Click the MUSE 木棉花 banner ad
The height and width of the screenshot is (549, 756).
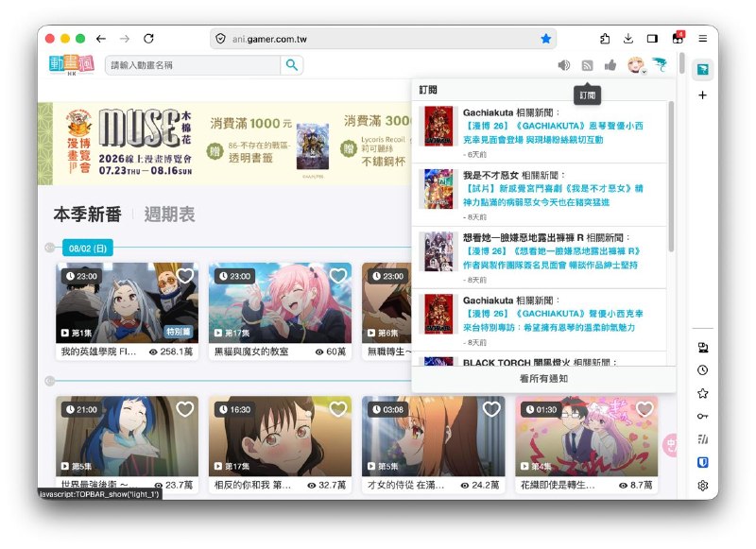pyautogui.click(x=224, y=143)
